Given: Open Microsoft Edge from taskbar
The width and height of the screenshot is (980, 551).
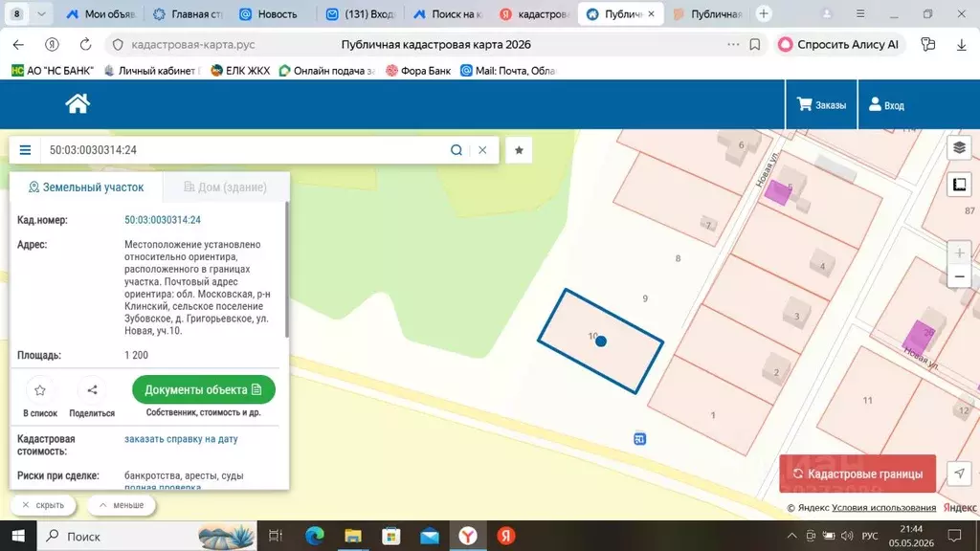Looking at the screenshot, I should coord(314,536).
